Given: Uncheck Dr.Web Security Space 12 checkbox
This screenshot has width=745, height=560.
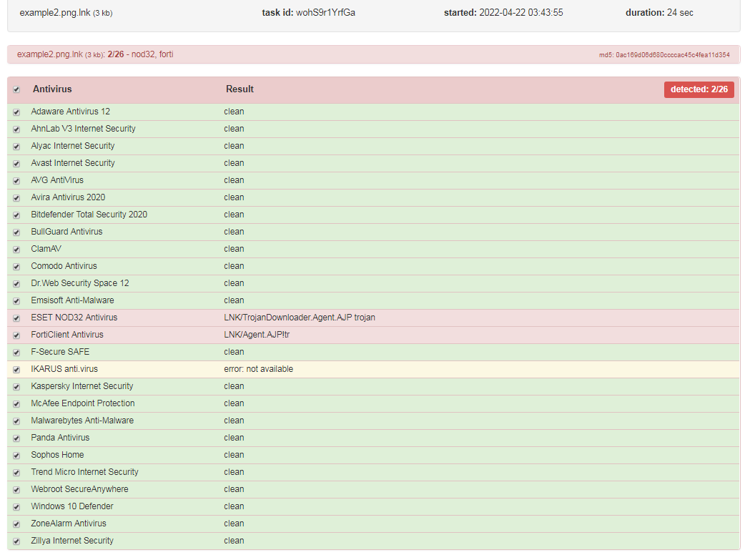Looking at the screenshot, I should tap(16, 284).
